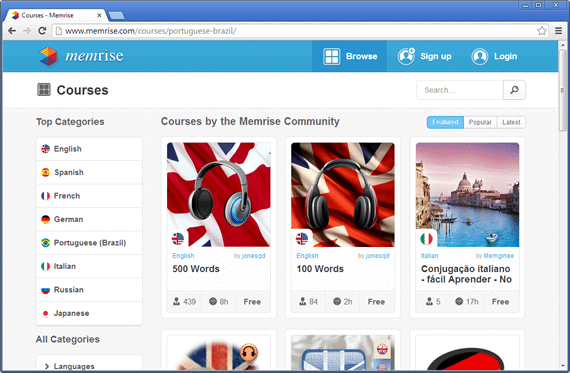Click the German flag icon in categories
This screenshot has width=570, height=373.
45,219
